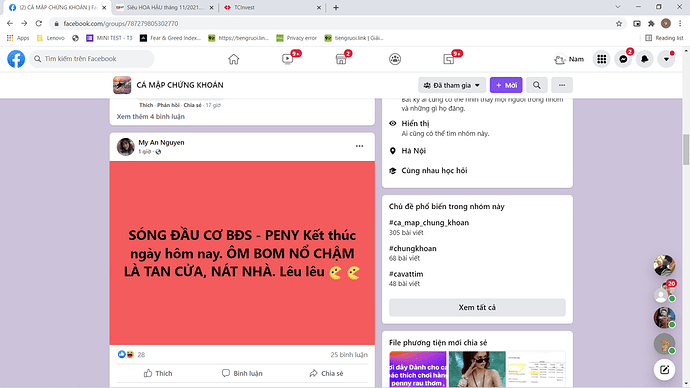The width and height of the screenshot is (690, 388).
Task: Open post options for My An Nguyen
Action: pos(360,146)
